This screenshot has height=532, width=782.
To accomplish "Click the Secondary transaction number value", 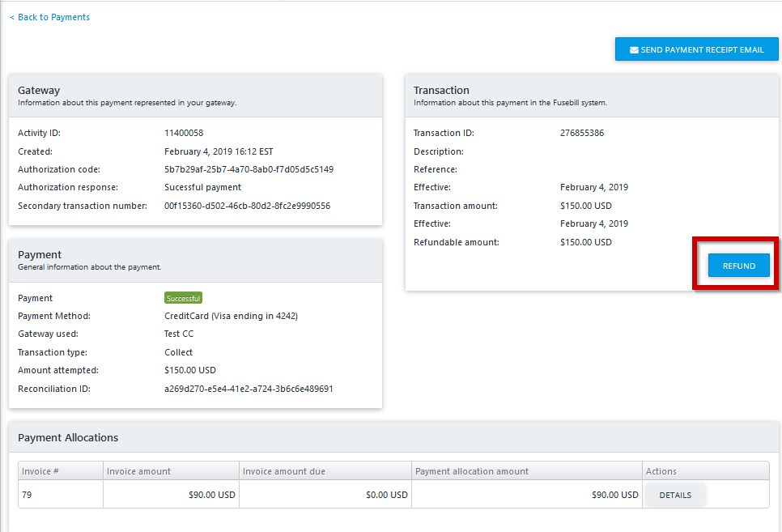I will point(247,206).
